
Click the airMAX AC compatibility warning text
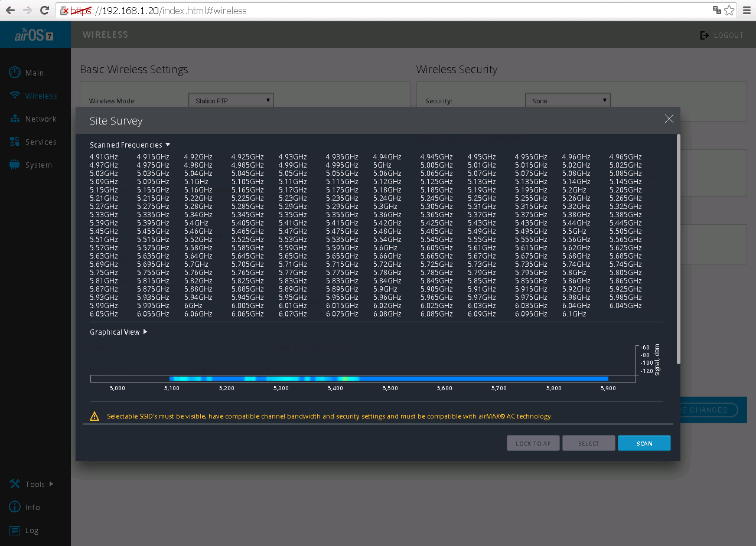[x=330, y=416]
